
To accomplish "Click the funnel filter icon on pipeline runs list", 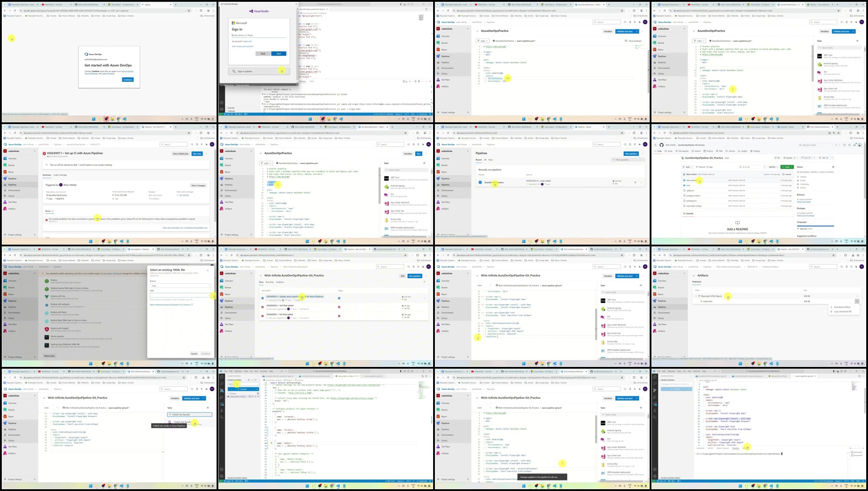I will pos(424,282).
